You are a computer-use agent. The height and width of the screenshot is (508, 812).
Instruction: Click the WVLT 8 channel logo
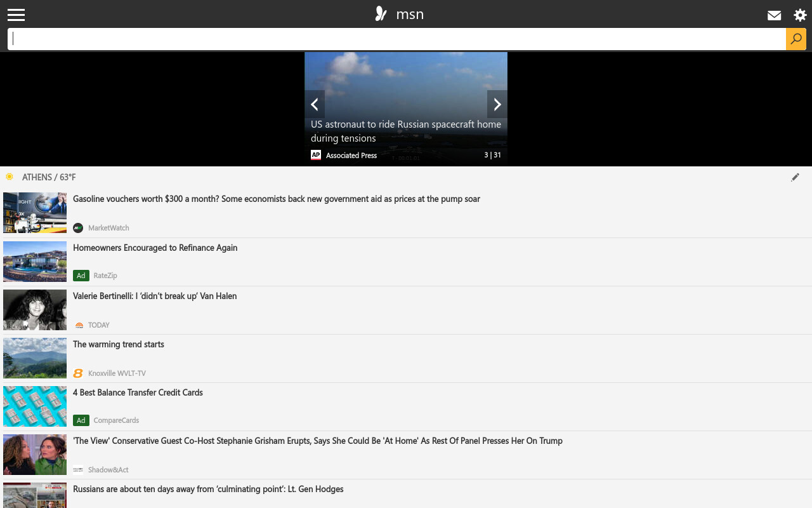pos(78,373)
